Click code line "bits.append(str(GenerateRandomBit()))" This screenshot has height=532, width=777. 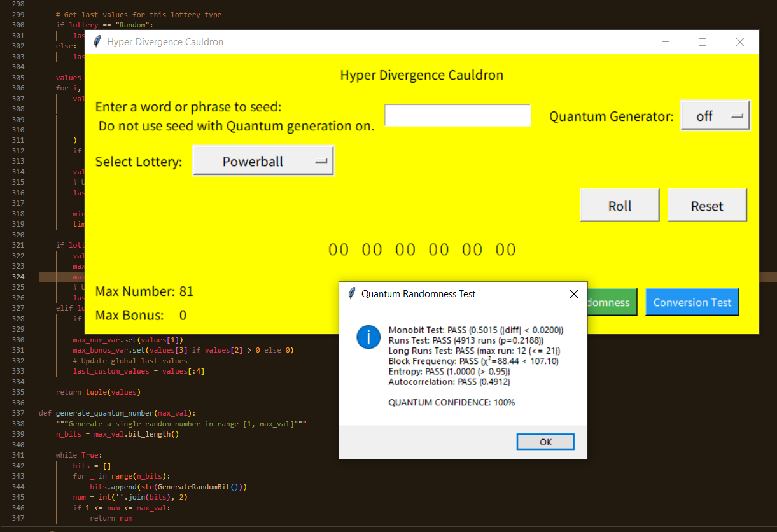coord(168,487)
